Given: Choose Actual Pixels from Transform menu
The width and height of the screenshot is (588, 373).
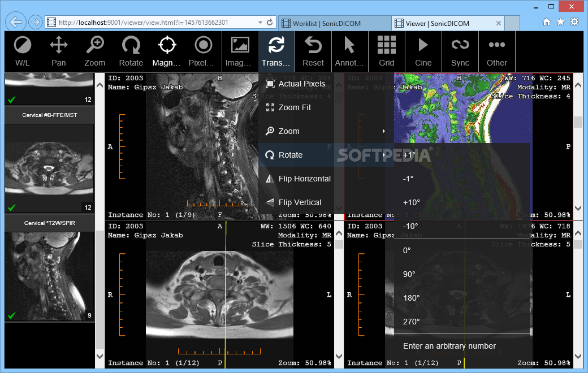Looking at the screenshot, I should pos(326,84).
